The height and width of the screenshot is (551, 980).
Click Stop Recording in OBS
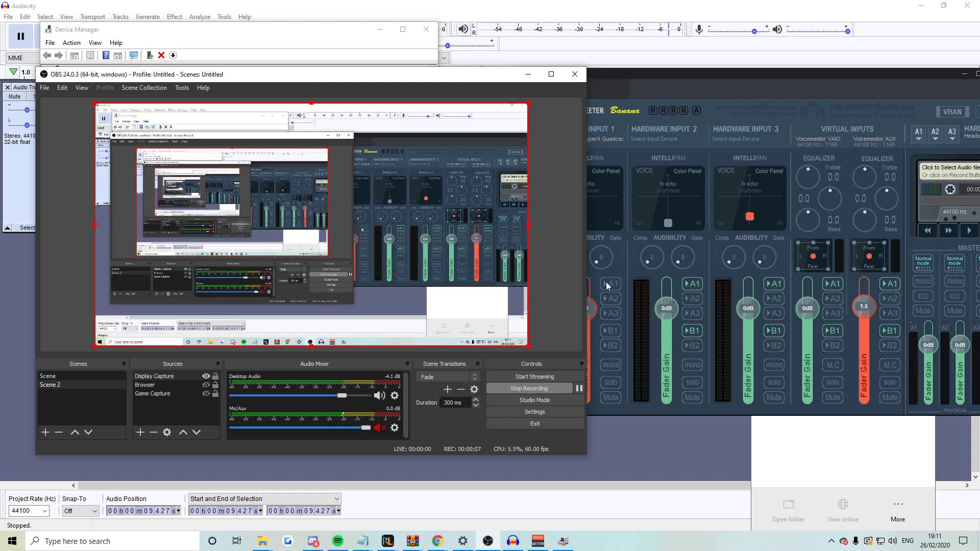click(529, 388)
